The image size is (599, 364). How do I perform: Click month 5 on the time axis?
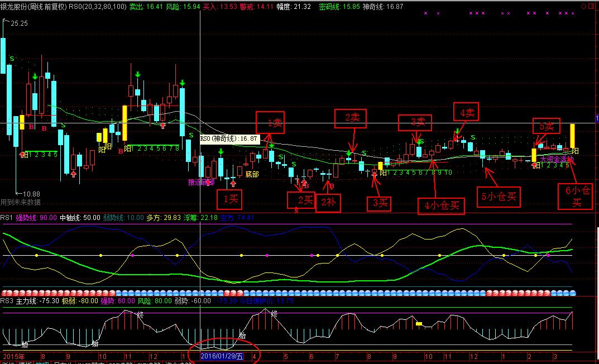(286, 357)
